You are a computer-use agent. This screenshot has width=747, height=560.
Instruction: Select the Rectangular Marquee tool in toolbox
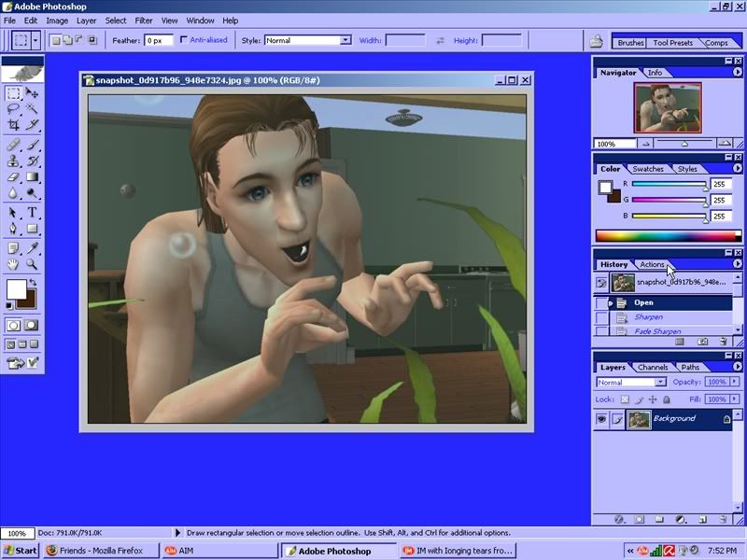[13, 92]
